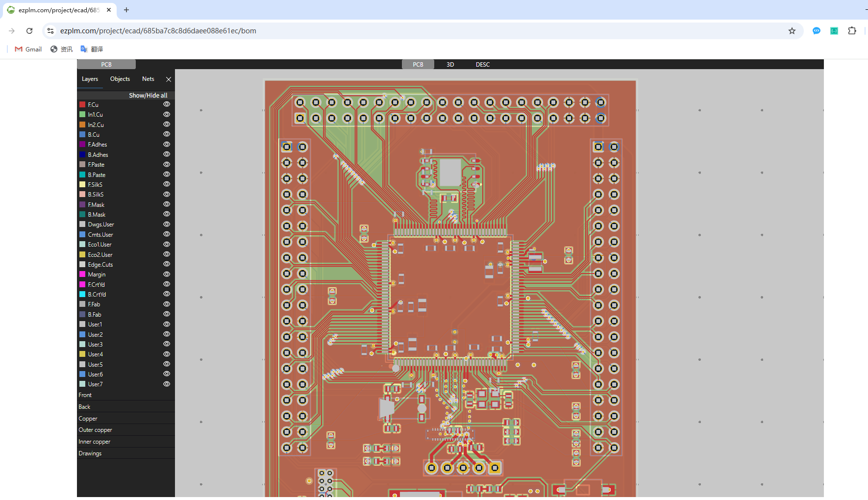
Task: Toggle User1 layer eye icon
Action: point(167,324)
